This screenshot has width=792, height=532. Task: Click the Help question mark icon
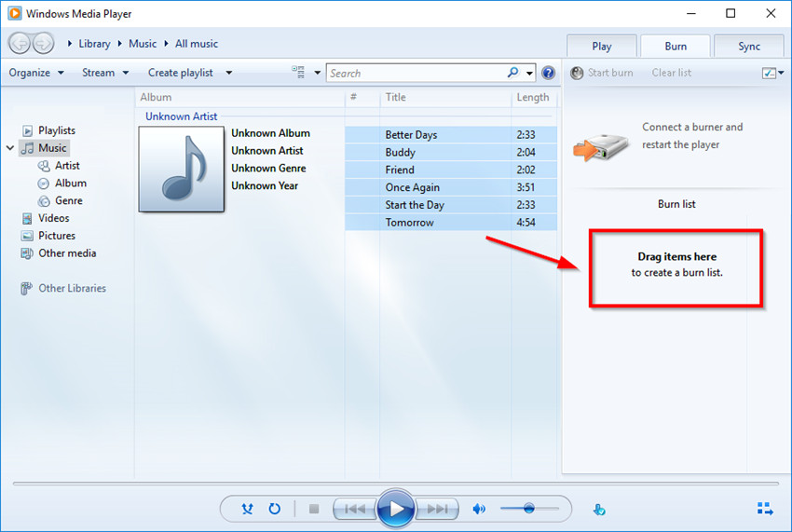[548, 73]
